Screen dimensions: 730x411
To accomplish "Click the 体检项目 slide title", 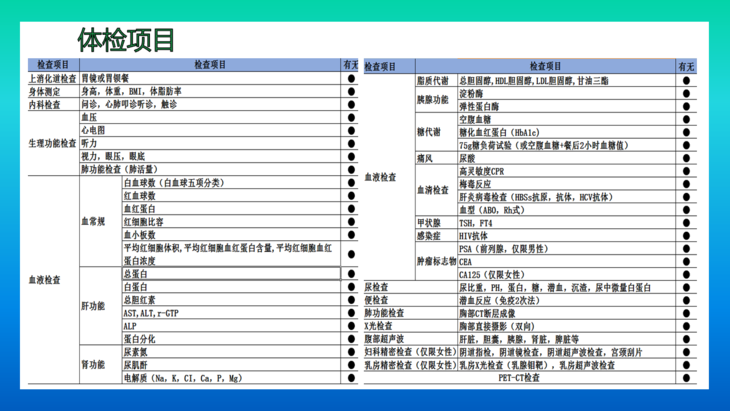I will tap(127, 39).
